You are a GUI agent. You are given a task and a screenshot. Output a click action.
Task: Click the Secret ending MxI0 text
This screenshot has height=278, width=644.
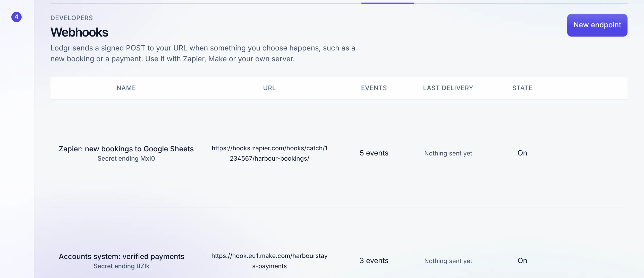tap(126, 159)
